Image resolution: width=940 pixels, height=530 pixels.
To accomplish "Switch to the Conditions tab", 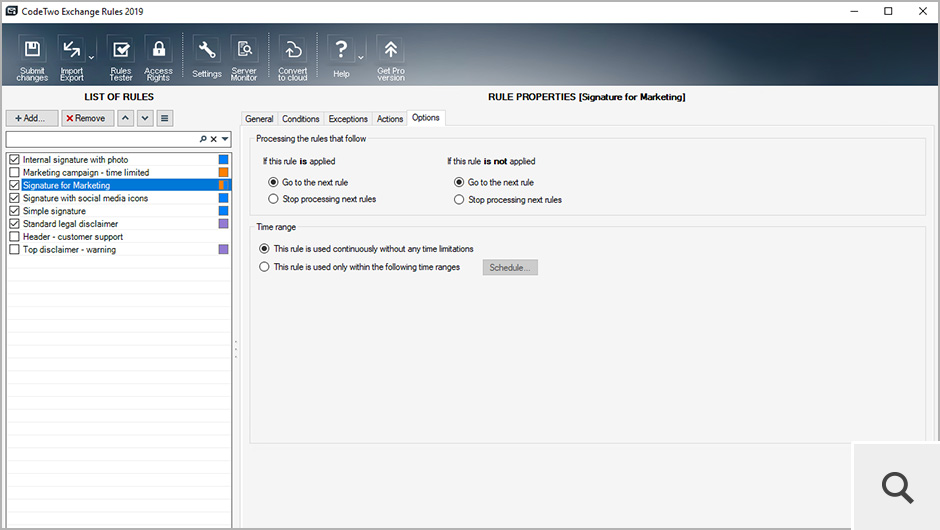I will (x=300, y=119).
